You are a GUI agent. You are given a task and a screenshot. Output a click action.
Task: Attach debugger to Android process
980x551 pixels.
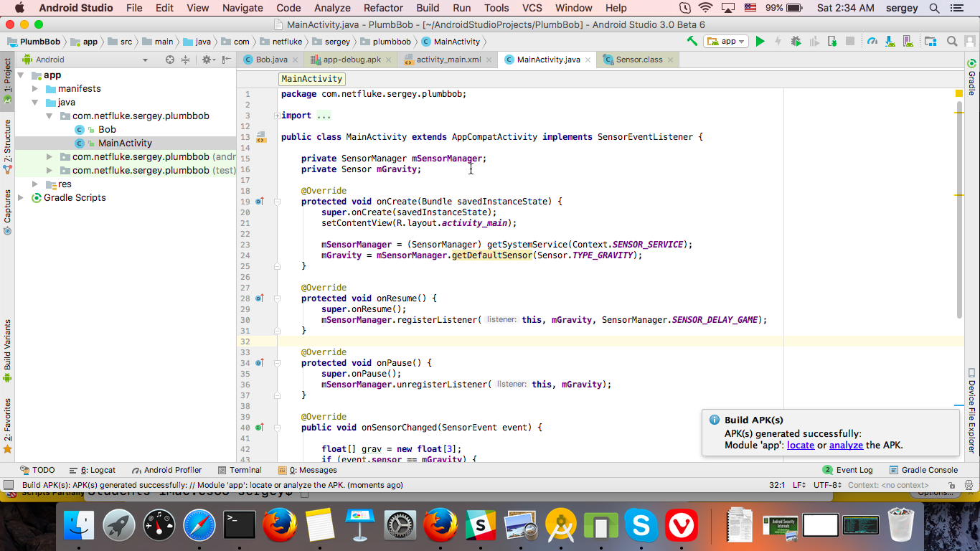[831, 42]
